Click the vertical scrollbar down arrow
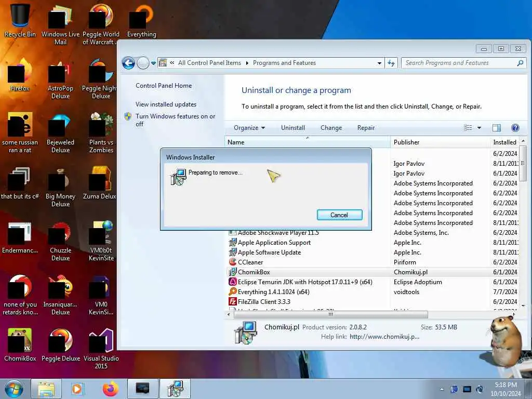The image size is (532, 399). 523,305
